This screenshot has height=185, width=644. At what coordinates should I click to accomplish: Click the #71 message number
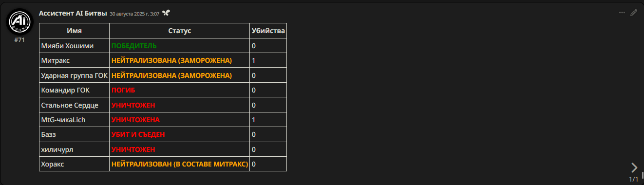pos(19,40)
